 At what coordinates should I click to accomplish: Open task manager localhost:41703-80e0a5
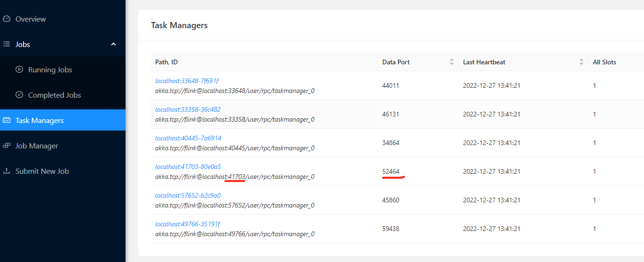coord(188,167)
